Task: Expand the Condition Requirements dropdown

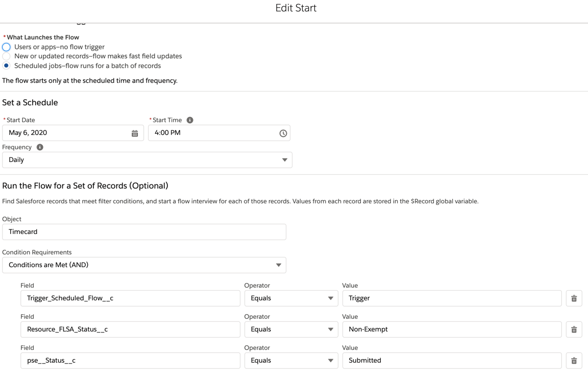Action: pyautogui.click(x=144, y=265)
